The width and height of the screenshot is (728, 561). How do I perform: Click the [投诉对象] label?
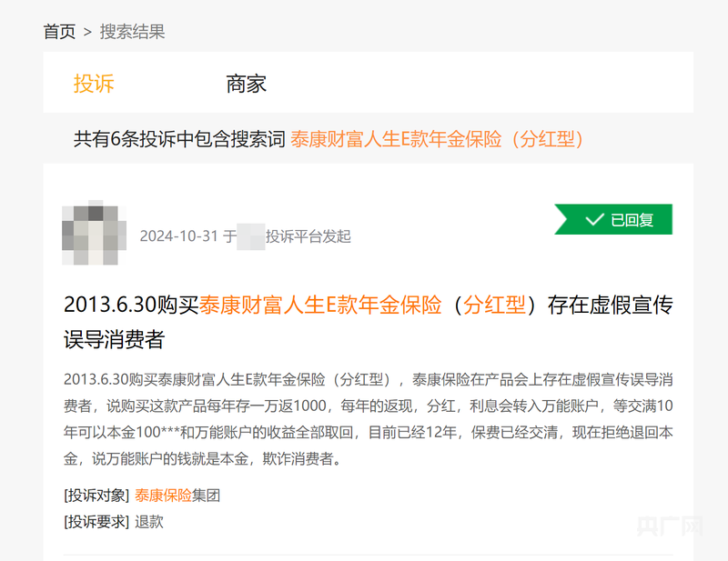point(96,496)
